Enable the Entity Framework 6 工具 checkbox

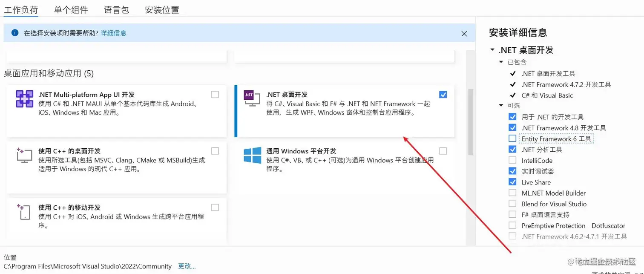[513, 138]
